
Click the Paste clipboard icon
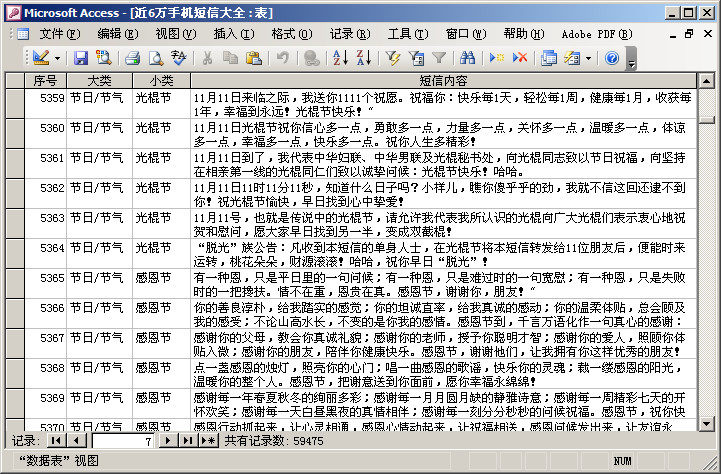pyautogui.click(x=253, y=58)
